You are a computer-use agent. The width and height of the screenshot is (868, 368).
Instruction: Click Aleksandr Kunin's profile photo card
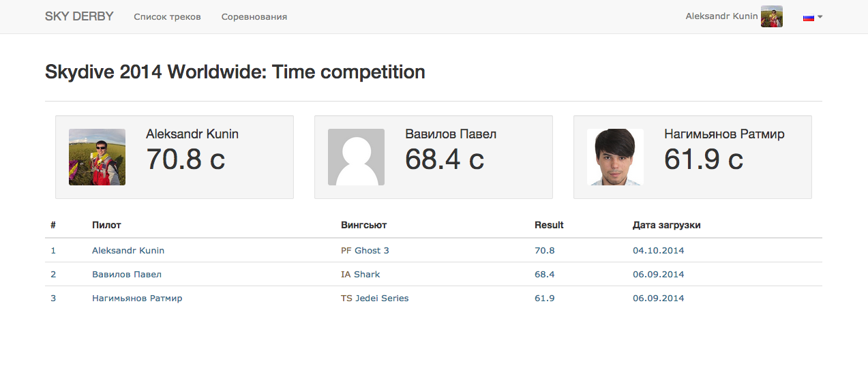pos(97,157)
